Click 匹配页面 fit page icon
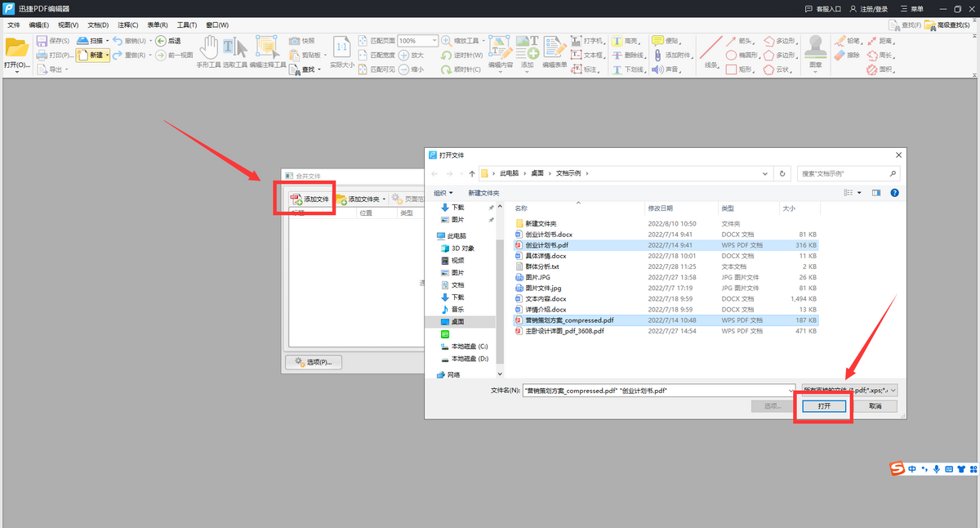Viewport: 980px width, 528px height. click(363, 40)
